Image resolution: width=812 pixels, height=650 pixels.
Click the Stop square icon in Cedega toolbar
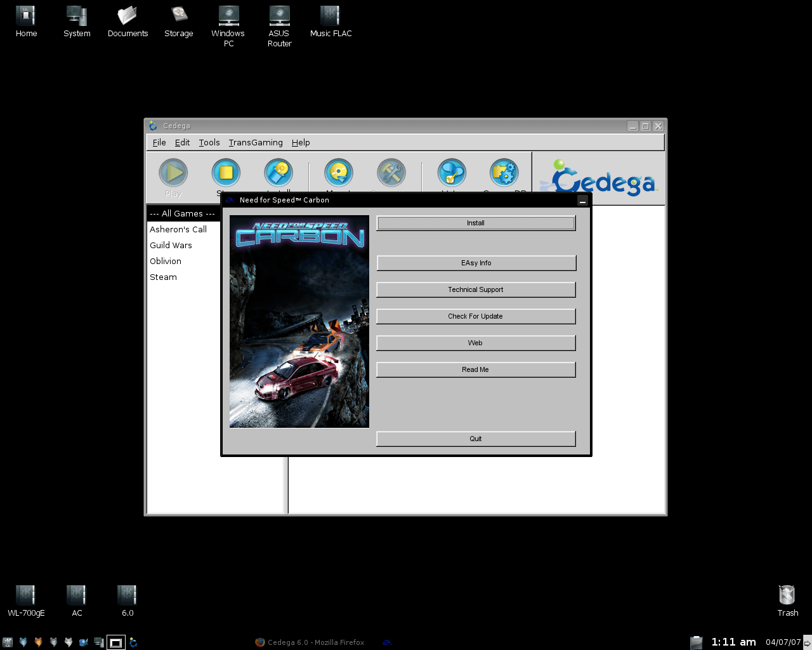[226, 173]
